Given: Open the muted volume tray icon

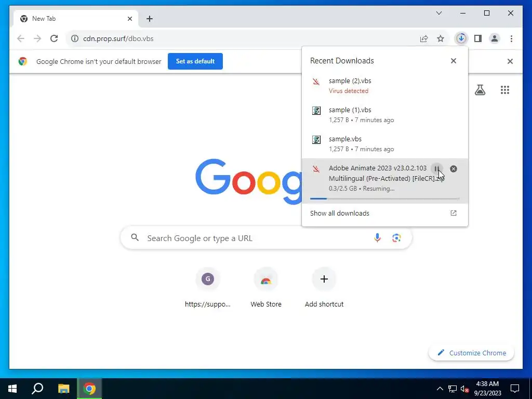Looking at the screenshot, I should pos(465,389).
